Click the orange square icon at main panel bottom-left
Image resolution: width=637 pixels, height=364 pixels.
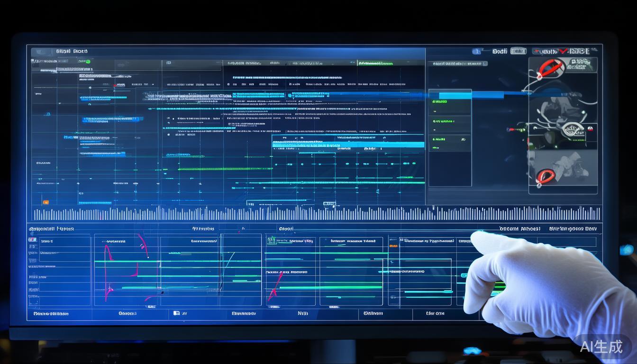coord(46,202)
